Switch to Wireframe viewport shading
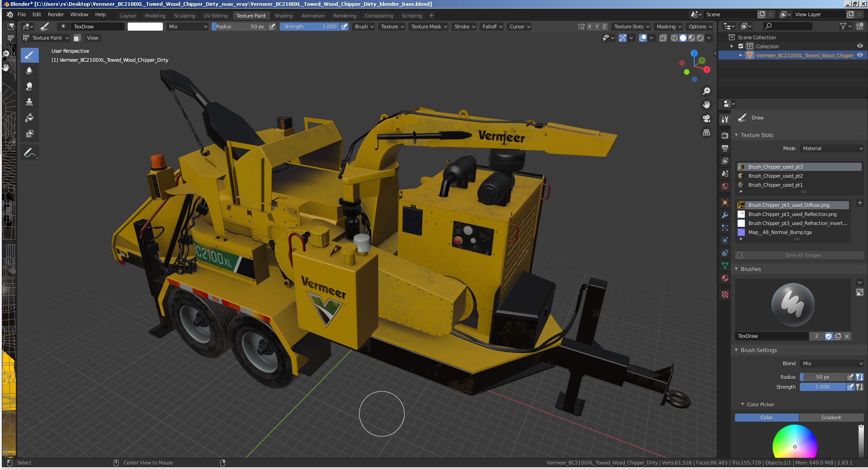 tap(674, 38)
